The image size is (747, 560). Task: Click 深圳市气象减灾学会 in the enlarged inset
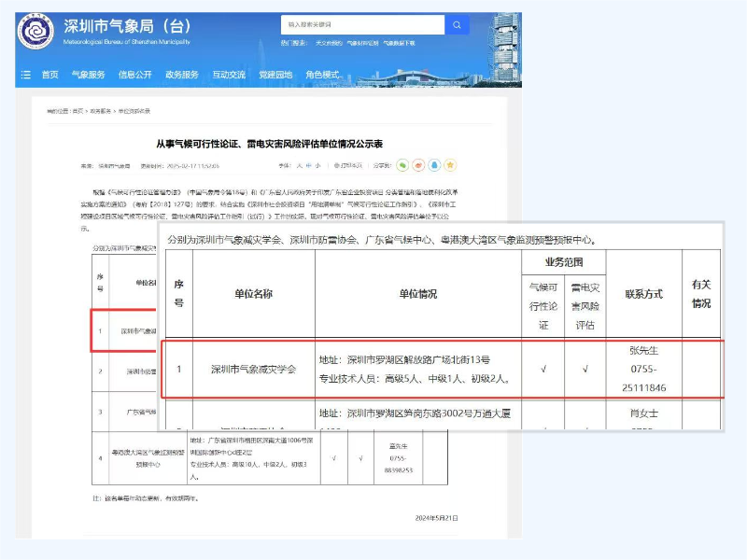pos(253,369)
